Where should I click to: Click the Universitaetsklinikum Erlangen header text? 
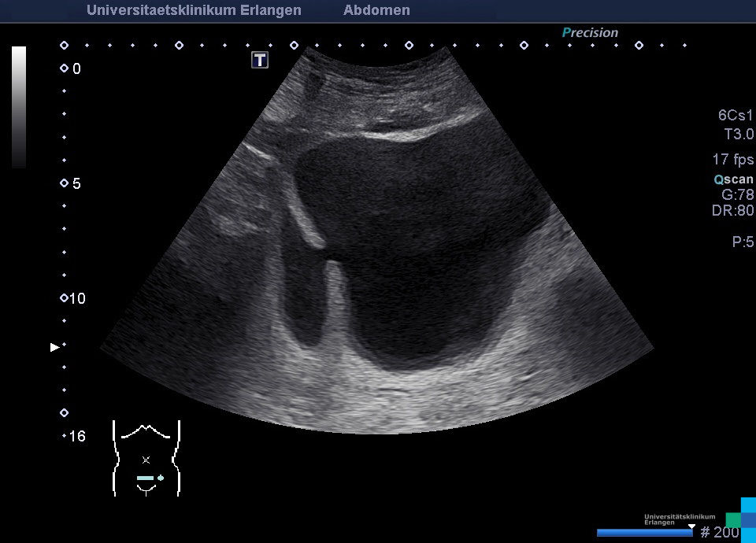[194, 10]
